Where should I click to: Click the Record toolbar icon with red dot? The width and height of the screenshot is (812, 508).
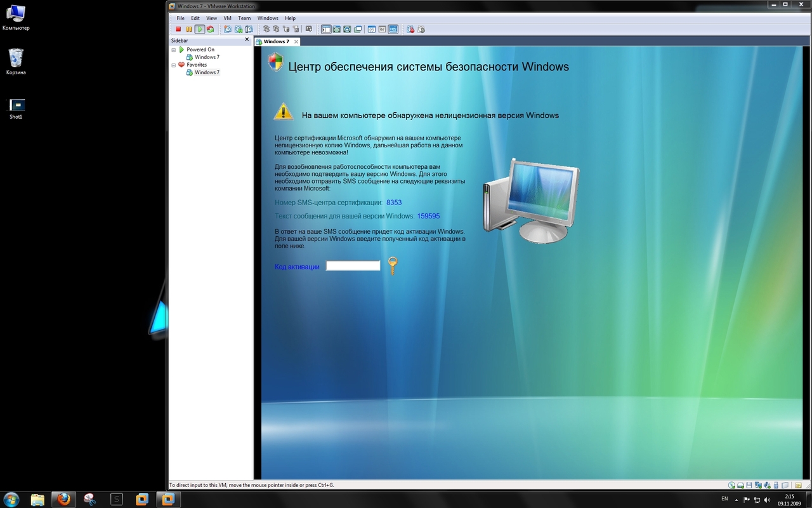pos(410,29)
